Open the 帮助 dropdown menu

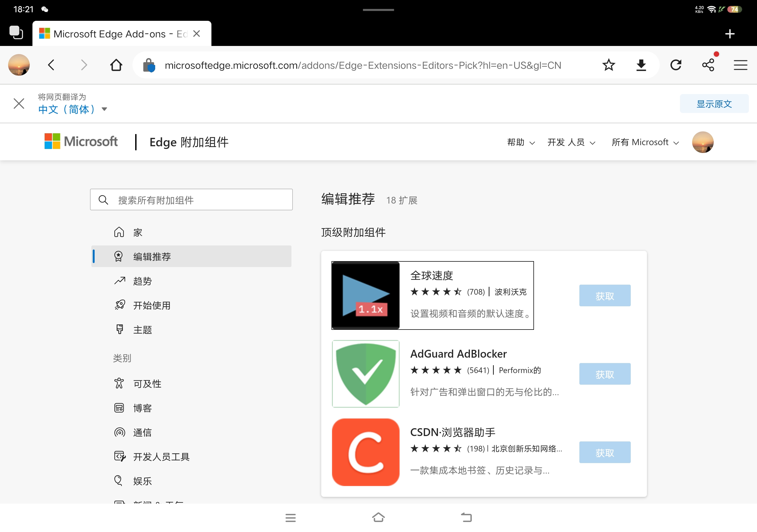(x=520, y=142)
